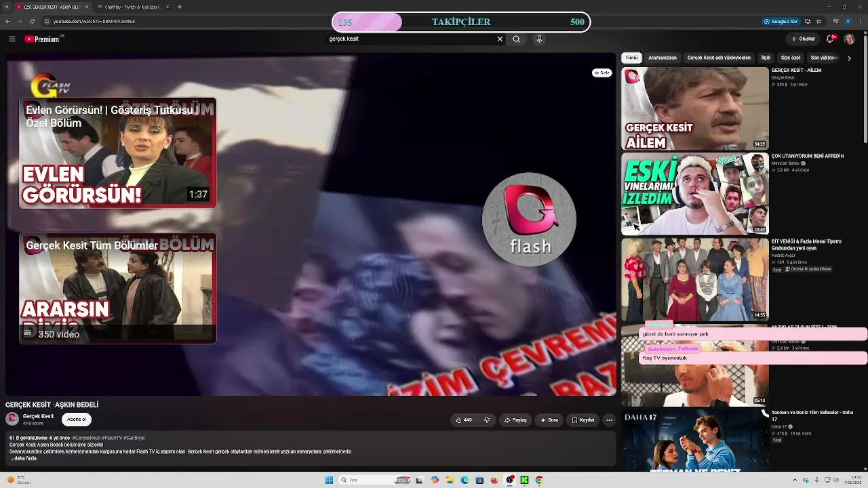Open a new browser tab
The height and width of the screenshot is (488, 868).
[x=179, y=7]
